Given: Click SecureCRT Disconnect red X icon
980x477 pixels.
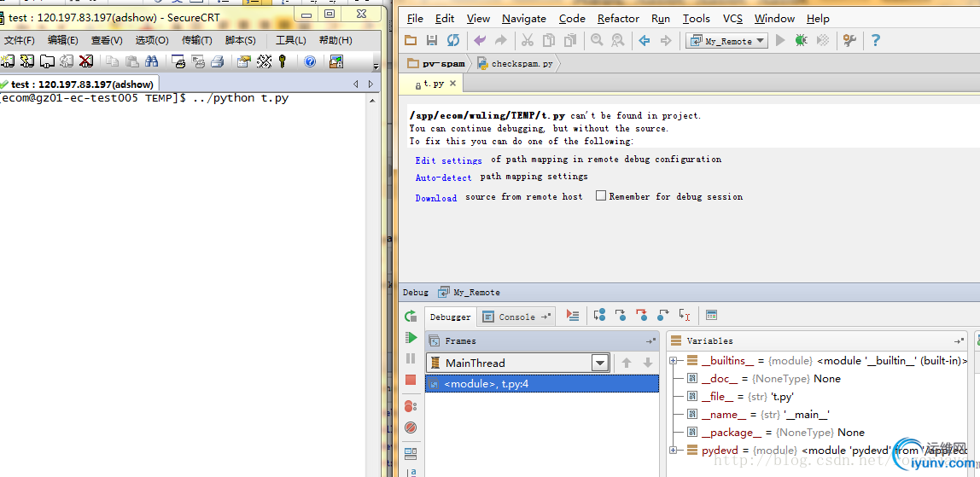Looking at the screenshot, I should point(86,61).
